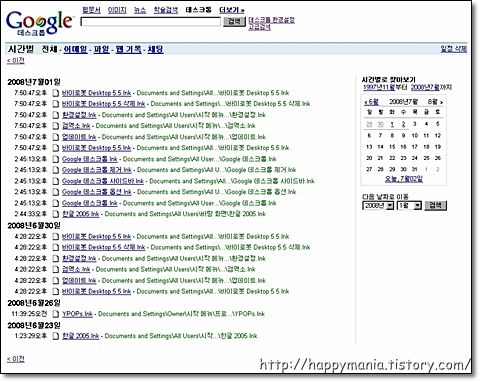This screenshot has height=382, width=480.
Task: Open 한글 2005.lnk link at 2:44:33
Action: point(81,214)
